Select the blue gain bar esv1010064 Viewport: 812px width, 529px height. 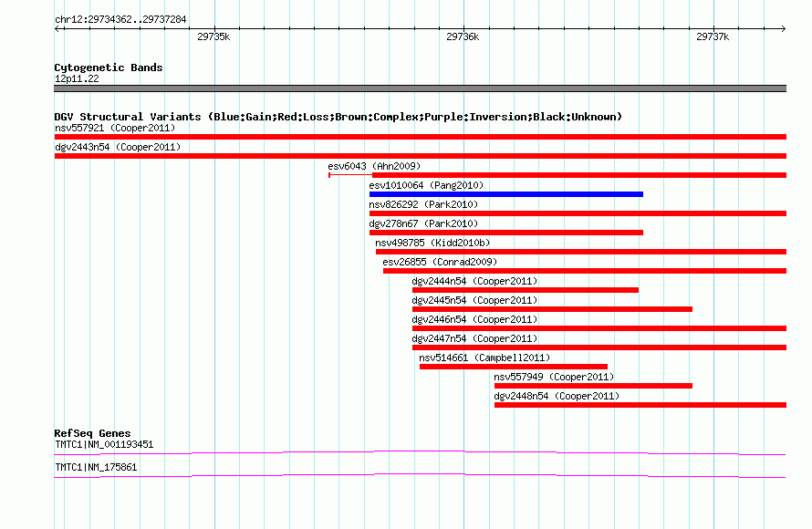[506, 194]
